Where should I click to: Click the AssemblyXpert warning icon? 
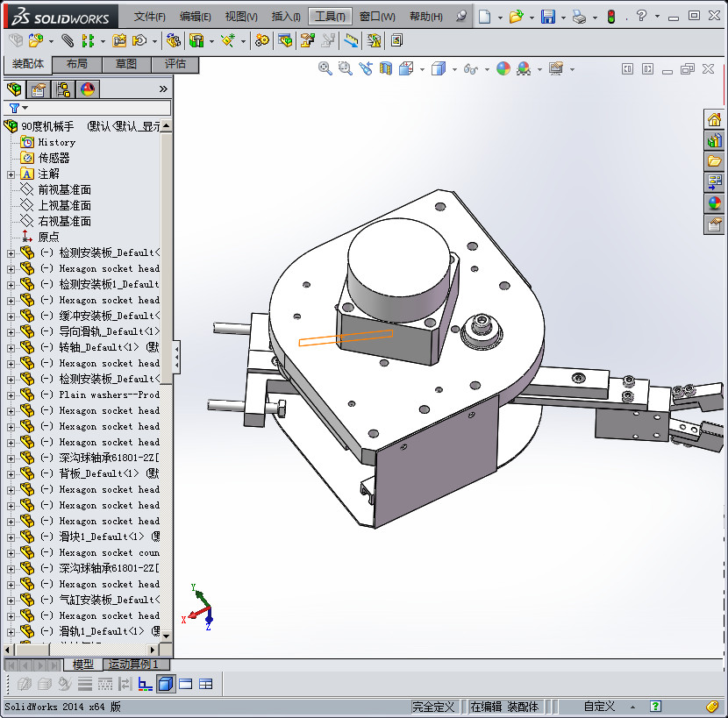[374, 41]
